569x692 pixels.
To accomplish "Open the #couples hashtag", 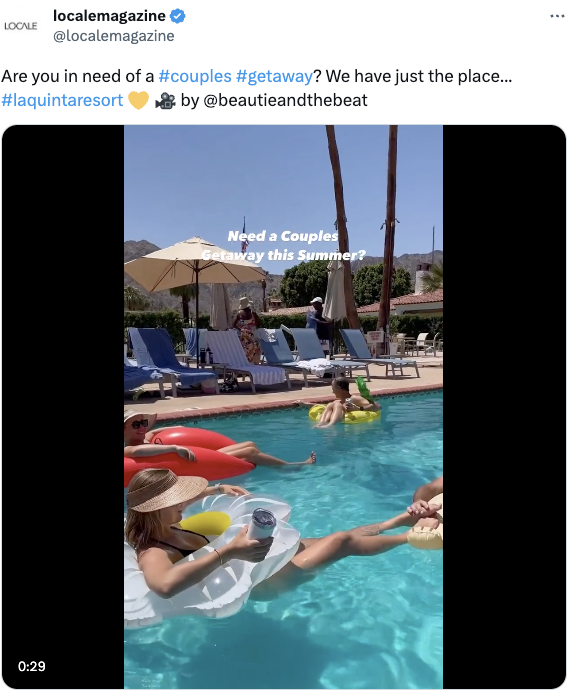I will (x=195, y=76).
